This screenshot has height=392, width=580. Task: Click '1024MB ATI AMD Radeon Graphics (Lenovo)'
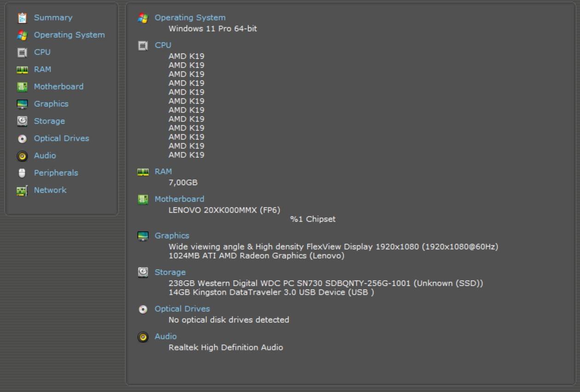pos(256,256)
